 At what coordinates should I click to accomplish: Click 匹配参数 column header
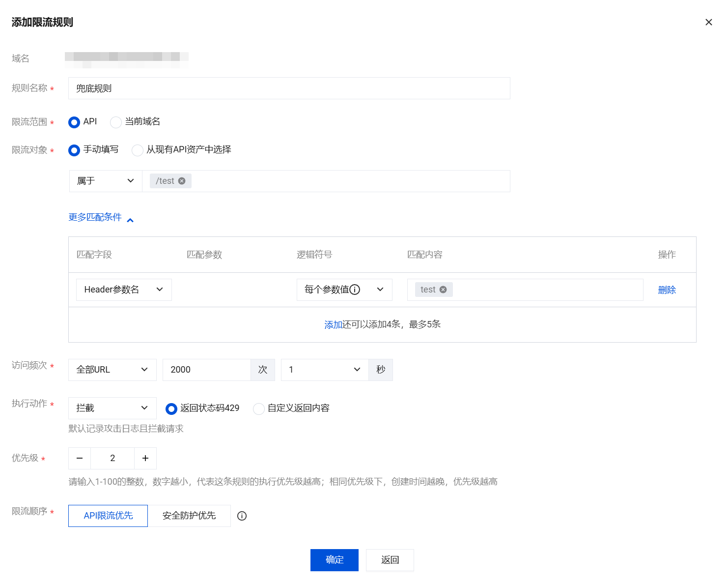click(x=204, y=255)
